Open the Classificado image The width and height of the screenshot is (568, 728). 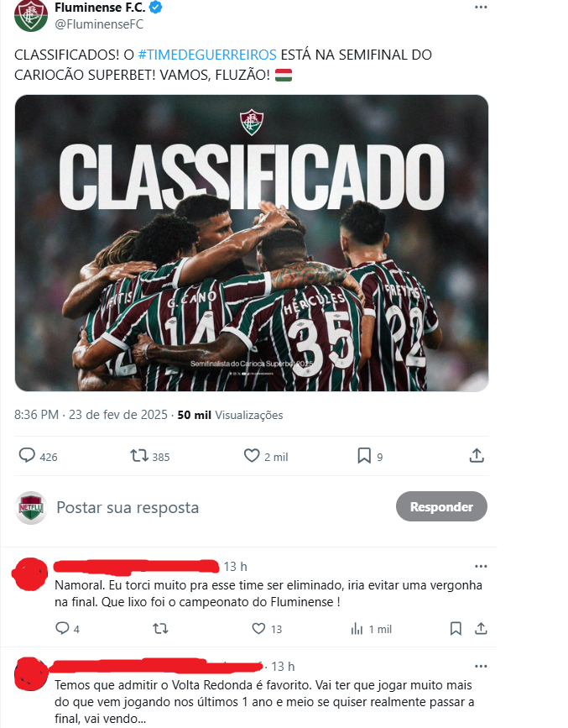252,243
